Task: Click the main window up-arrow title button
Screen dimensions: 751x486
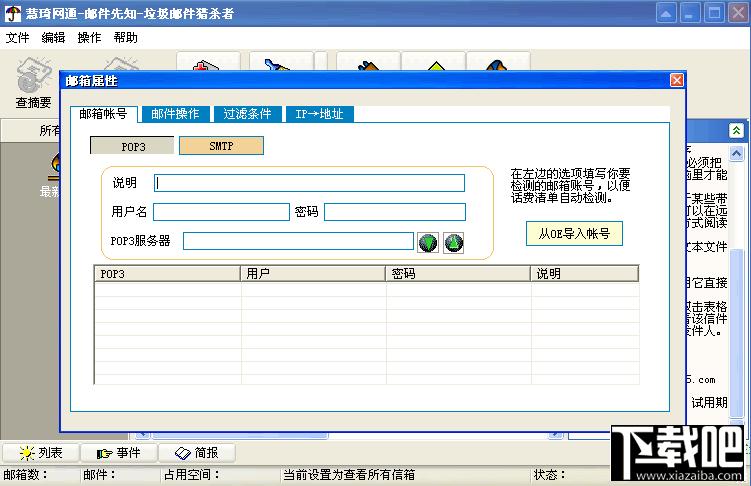Action: (x=666, y=13)
